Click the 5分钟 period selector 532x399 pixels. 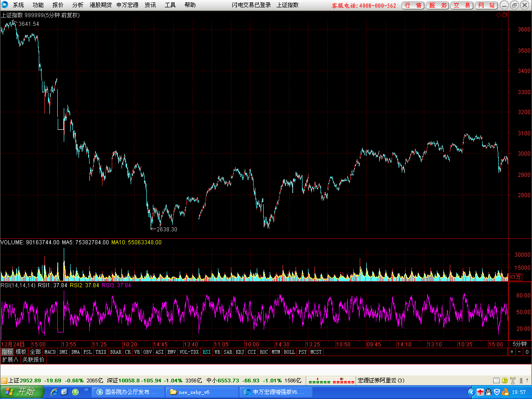click(520, 344)
